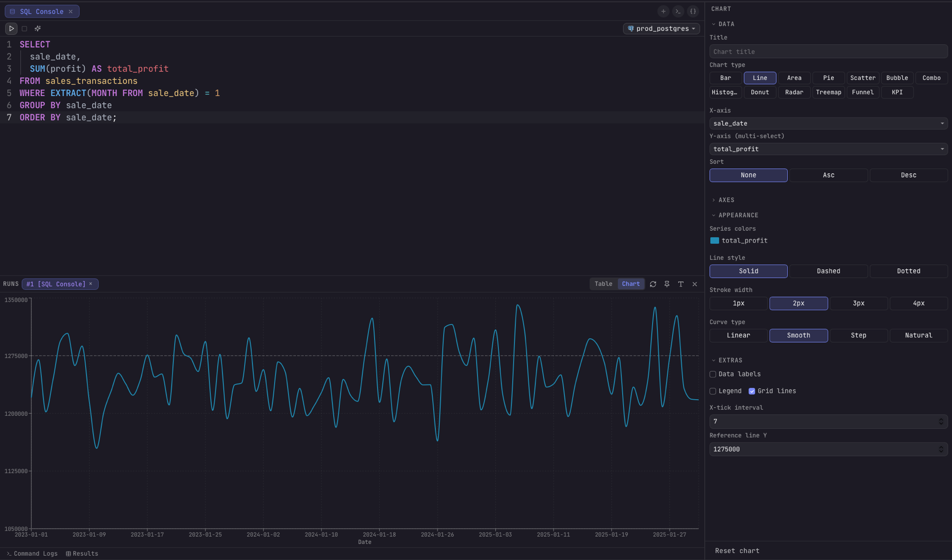Choose Histogram chart type
Image resolution: width=952 pixels, height=560 pixels.
725,92
